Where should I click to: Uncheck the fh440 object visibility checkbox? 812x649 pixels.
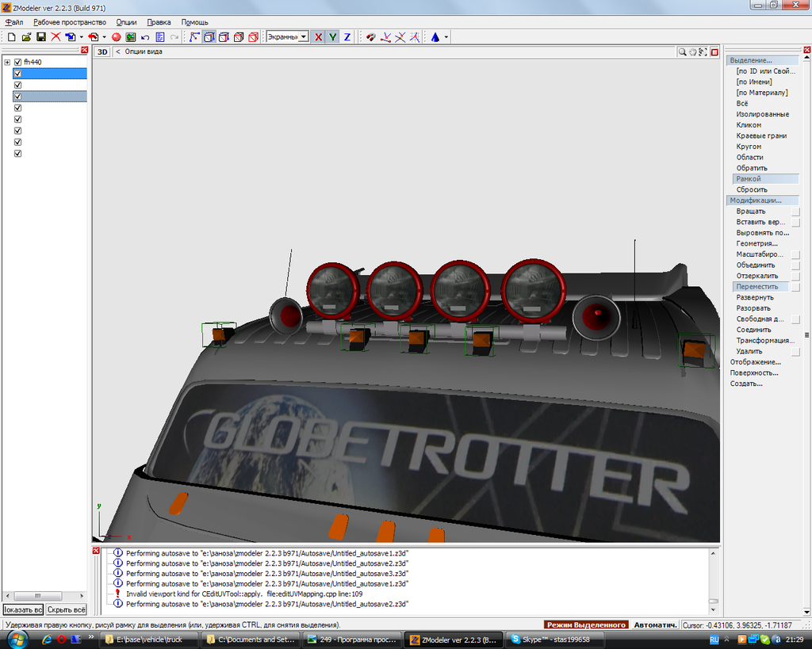(x=17, y=62)
